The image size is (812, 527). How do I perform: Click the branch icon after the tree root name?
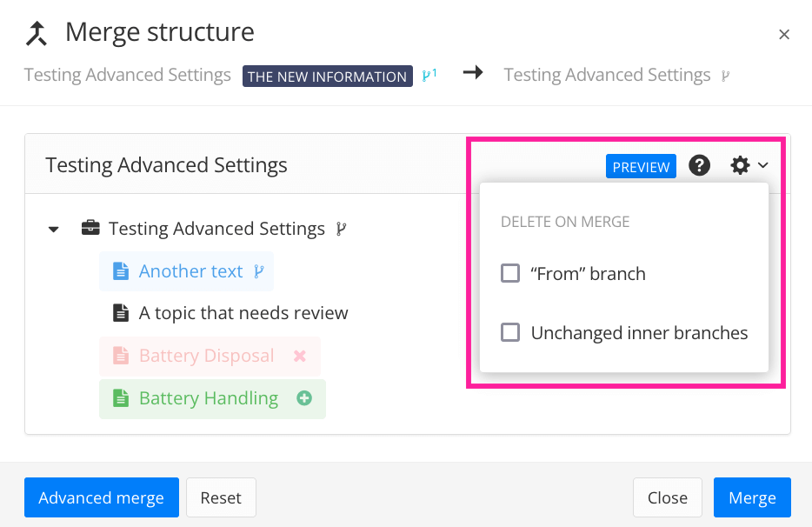[x=342, y=229]
